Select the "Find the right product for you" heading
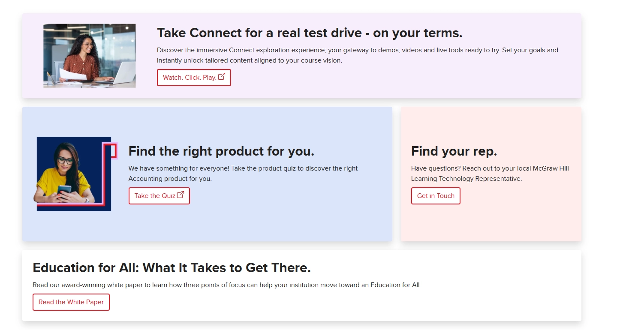 pyautogui.click(x=221, y=151)
